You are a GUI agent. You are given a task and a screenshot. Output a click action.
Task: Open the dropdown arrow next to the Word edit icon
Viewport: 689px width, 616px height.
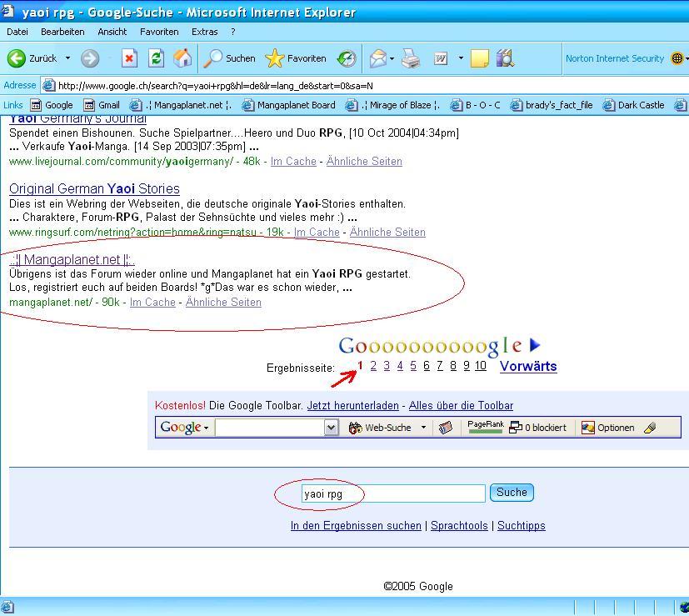coord(461,58)
